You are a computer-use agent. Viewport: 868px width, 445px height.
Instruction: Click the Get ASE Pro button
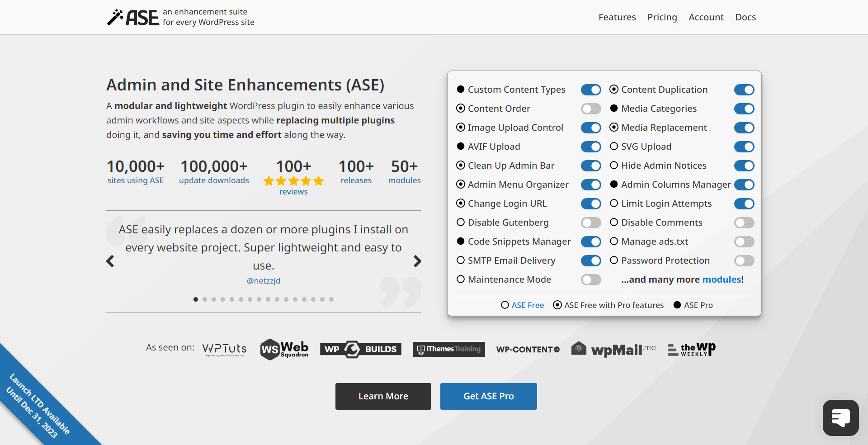(488, 396)
